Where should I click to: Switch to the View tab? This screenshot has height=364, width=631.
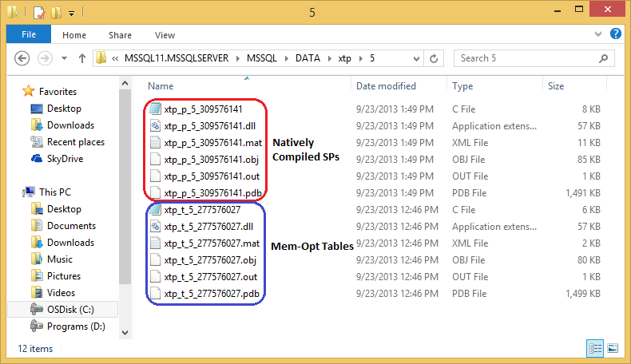coord(165,35)
